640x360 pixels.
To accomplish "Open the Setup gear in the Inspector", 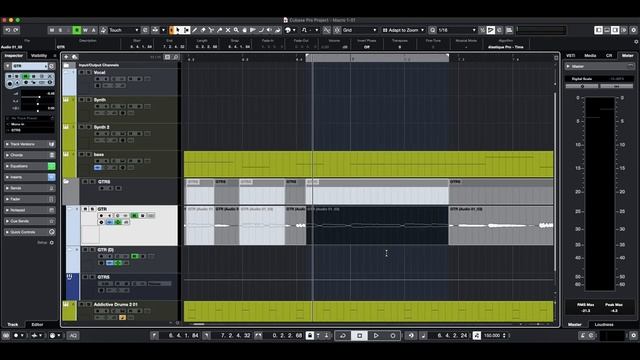I will tap(52, 242).
